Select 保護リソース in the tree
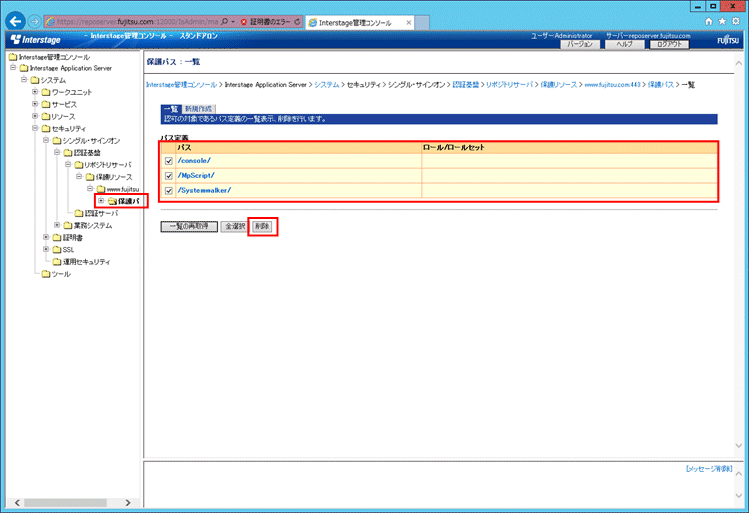The height and width of the screenshot is (513, 749). click(114, 177)
